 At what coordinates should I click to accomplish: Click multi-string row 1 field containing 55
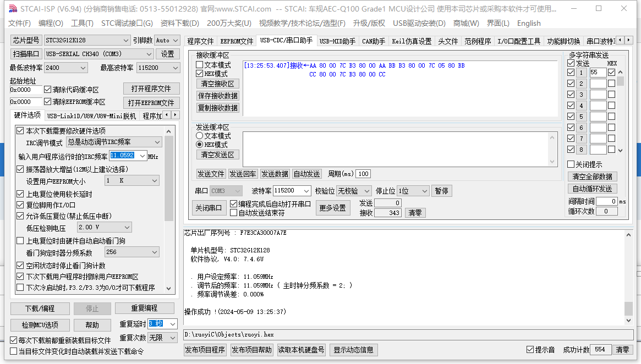[598, 73]
